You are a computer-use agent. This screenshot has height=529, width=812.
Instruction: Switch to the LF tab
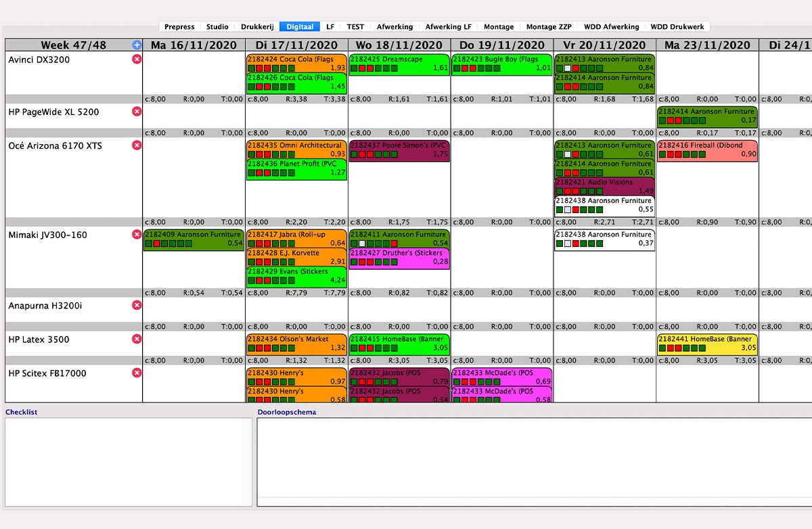pos(330,27)
